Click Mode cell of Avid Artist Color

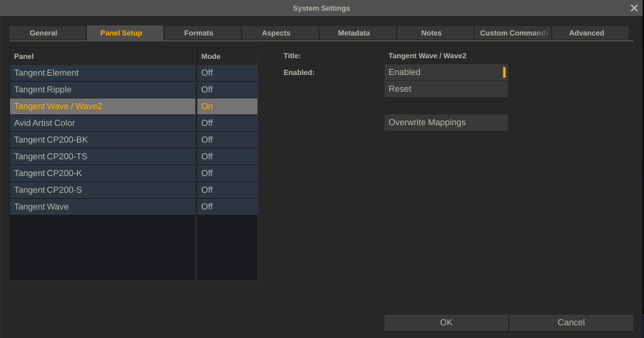pos(227,123)
